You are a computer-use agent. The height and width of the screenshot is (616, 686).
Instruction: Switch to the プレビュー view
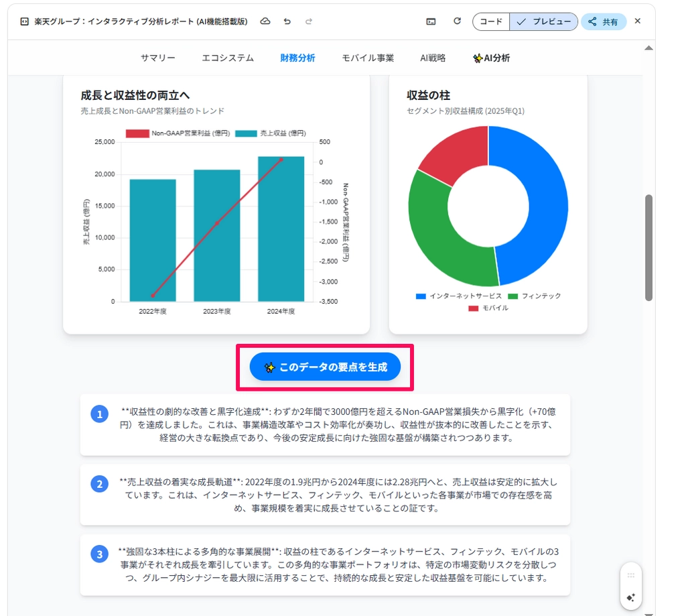[543, 21]
